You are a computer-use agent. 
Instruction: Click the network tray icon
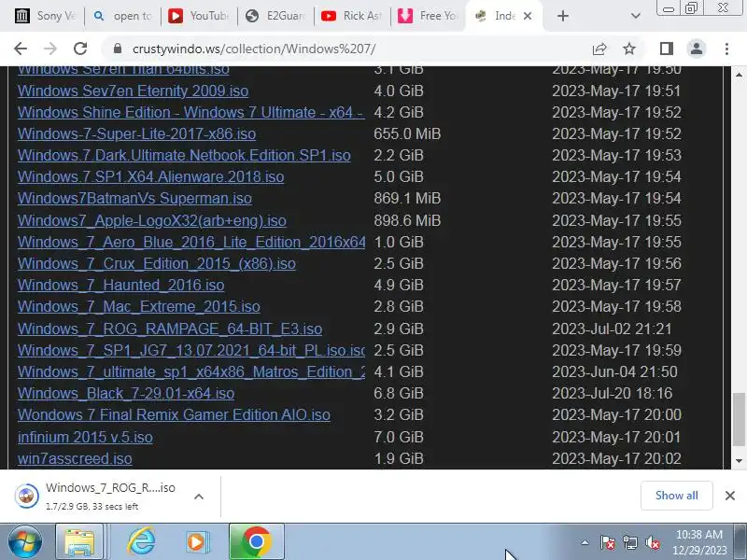(x=629, y=542)
